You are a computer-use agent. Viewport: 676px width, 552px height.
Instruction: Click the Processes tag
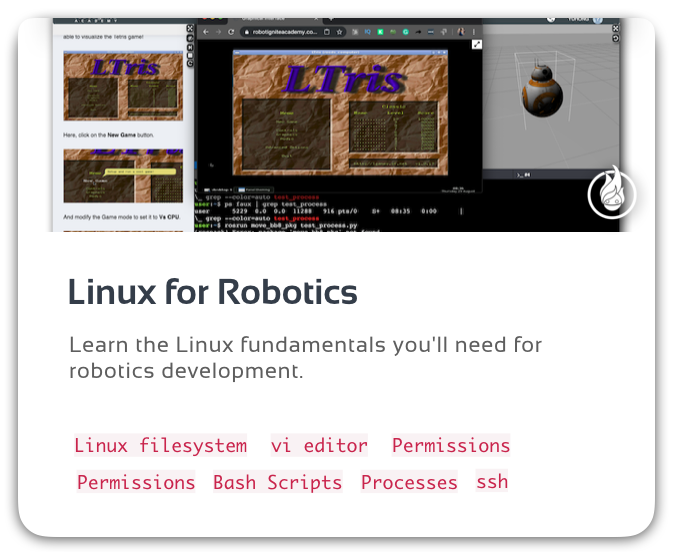409,482
